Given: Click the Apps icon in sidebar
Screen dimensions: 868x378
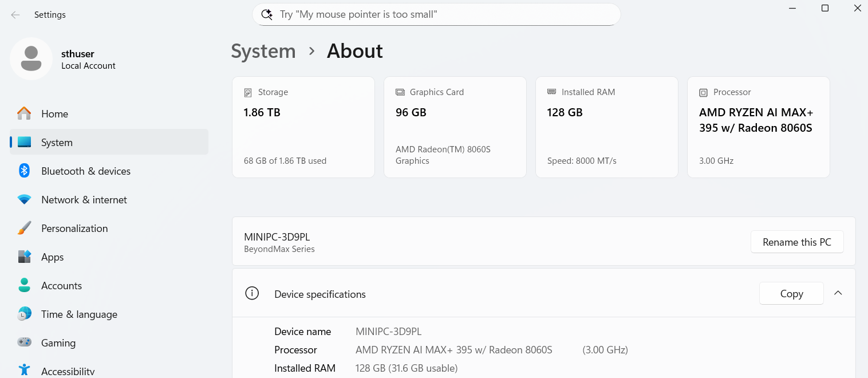Looking at the screenshot, I should (24, 257).
